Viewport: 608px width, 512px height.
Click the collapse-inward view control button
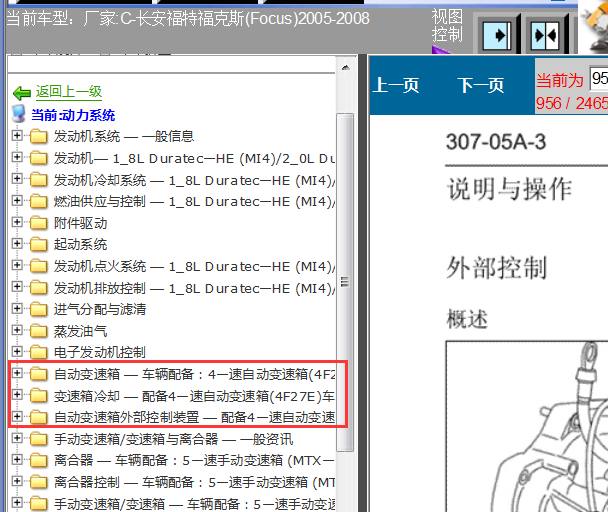coord(545,36)
